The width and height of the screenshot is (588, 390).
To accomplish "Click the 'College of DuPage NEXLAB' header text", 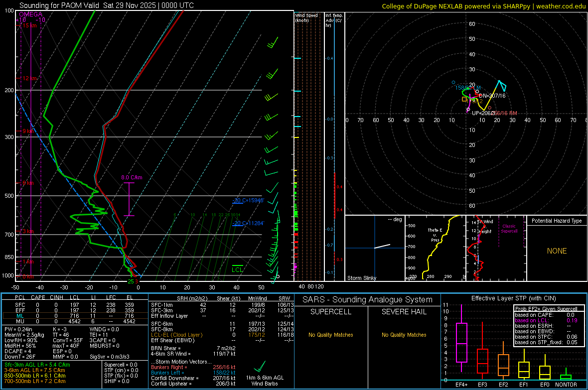I will click(422, 6).
